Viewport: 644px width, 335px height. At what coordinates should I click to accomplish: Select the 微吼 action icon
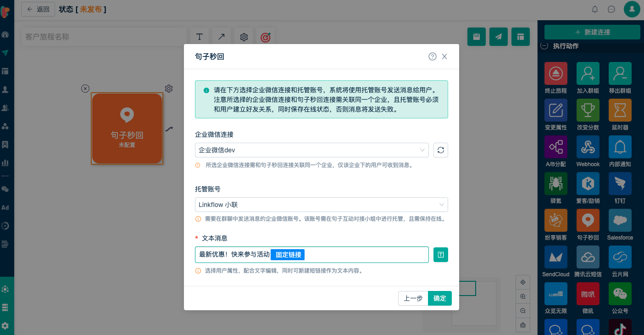pyautogui.click(x=588, y=294)
